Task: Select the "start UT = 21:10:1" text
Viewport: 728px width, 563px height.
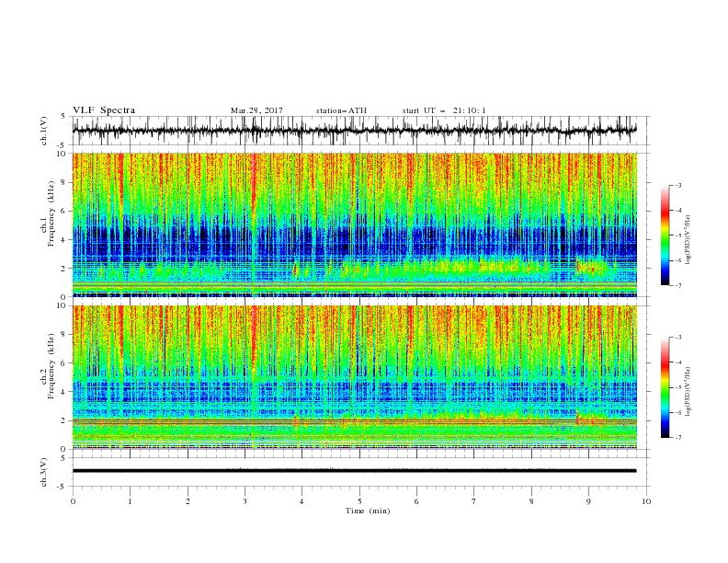Action: (x=444, y=110)
